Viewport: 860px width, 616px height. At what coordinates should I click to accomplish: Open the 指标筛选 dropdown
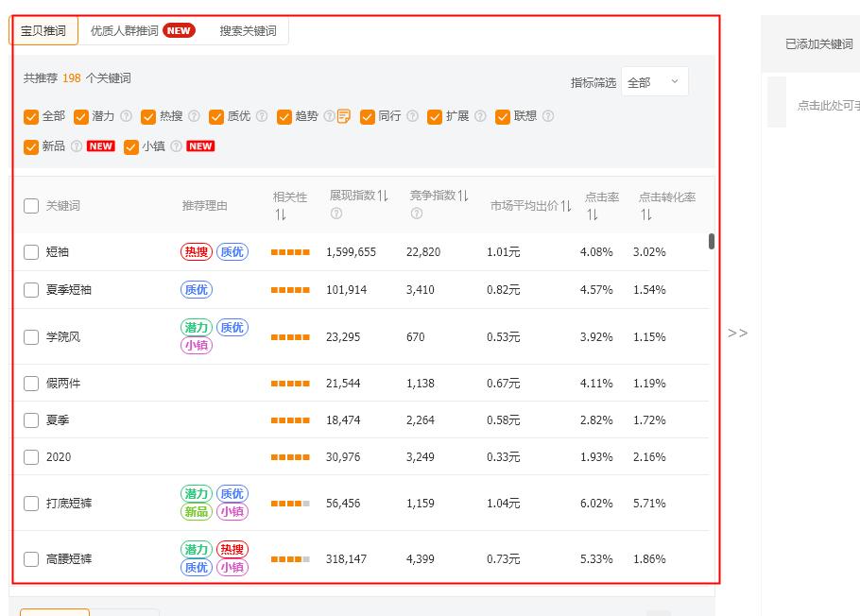655,82
